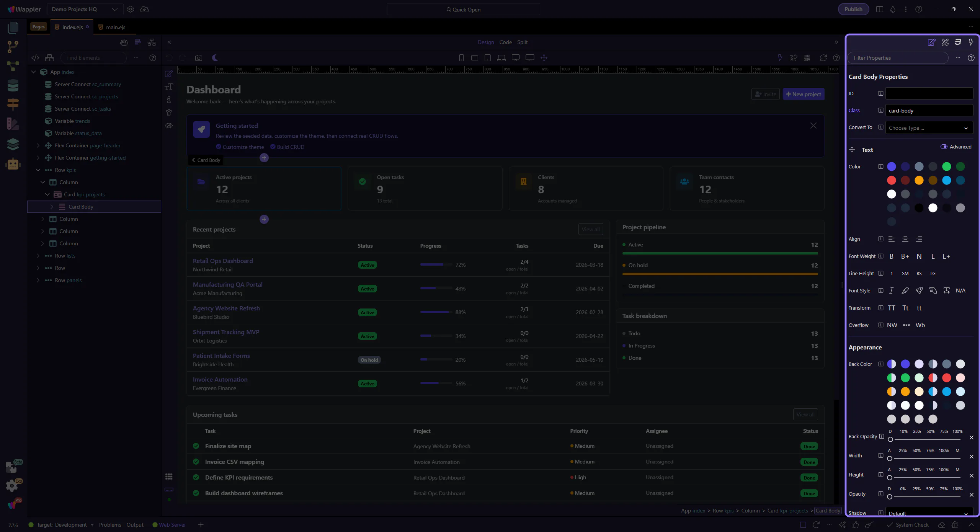This screenshot has width=980, height=532.
Task: Click the camera snapshot icon in the toolbar
Action: coord(198,58)
